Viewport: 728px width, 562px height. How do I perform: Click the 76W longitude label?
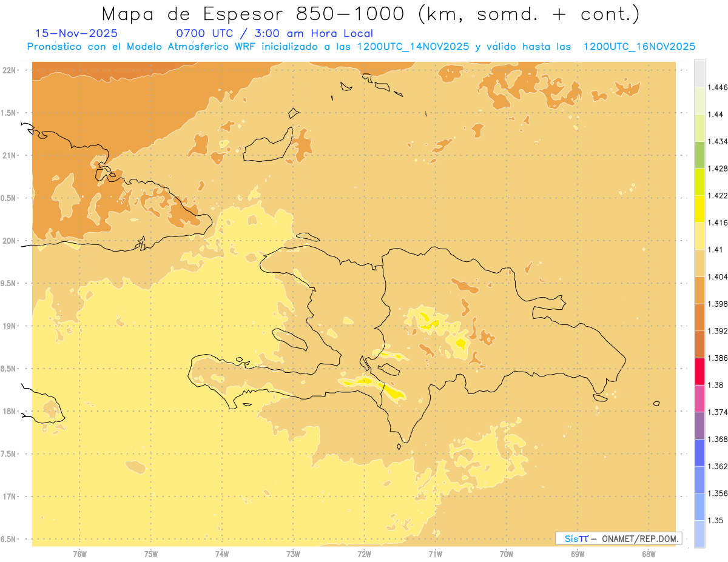tap(79, 554)
